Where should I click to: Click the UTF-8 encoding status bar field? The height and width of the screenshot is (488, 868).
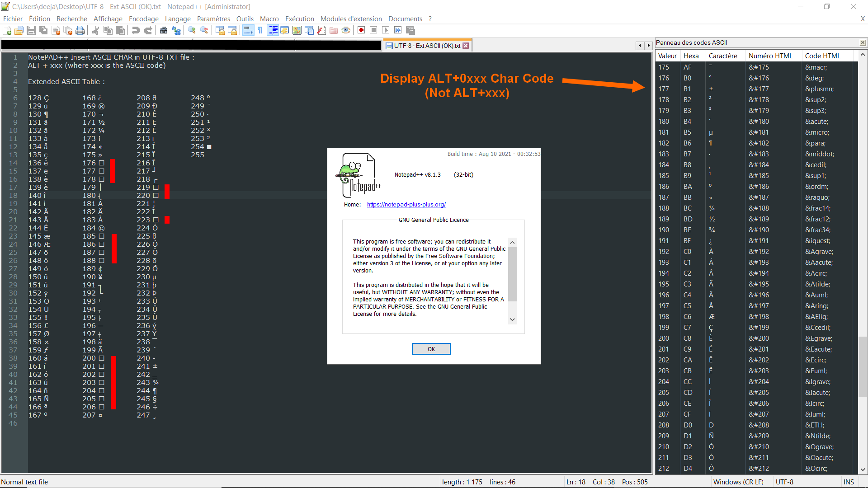click(x=807, y=482)
